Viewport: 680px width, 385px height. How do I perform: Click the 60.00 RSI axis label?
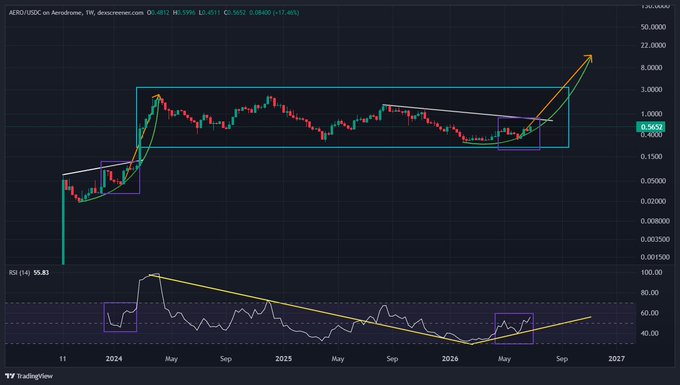(650, 313)
